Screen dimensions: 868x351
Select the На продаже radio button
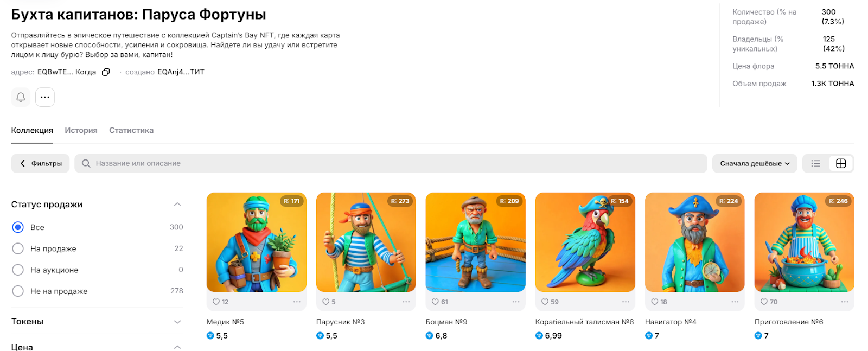(x=18, y=248)
